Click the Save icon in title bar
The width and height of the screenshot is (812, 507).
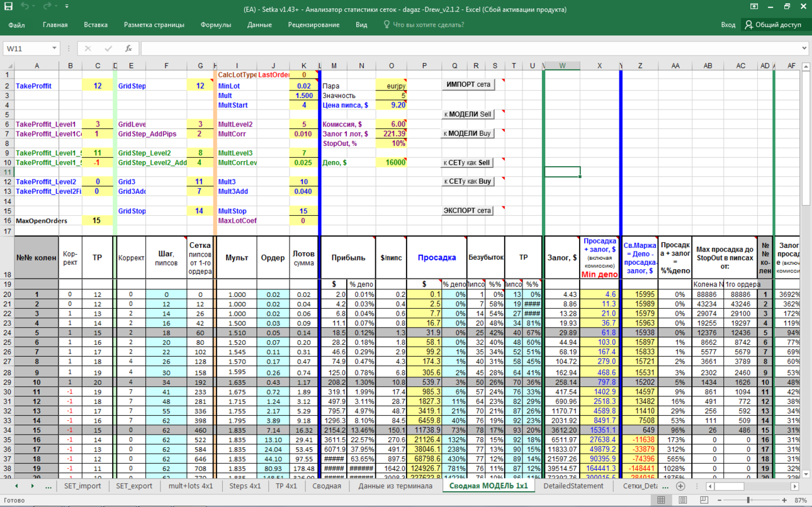(x=8, y=6)
